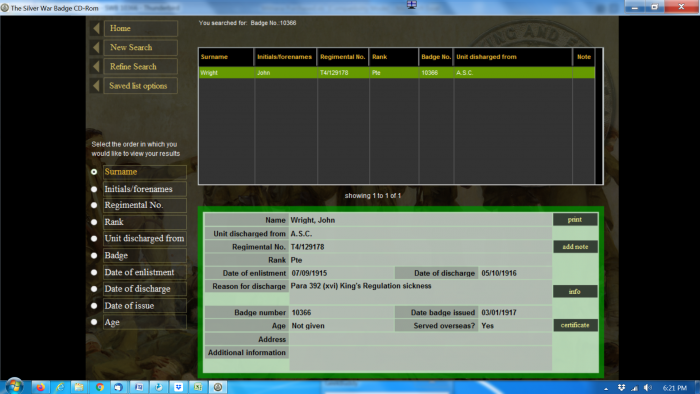Click the add note button
This screenshot has height=394, width=700.
coord(575,247)
